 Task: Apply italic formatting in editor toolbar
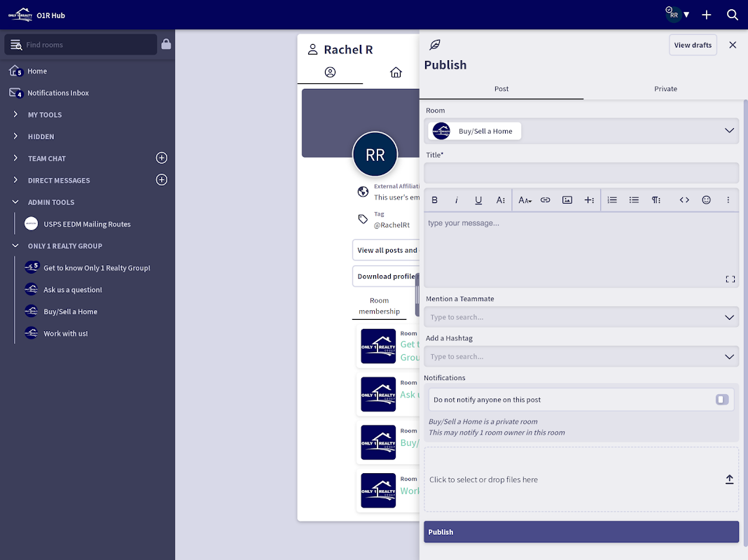(456, 200)
